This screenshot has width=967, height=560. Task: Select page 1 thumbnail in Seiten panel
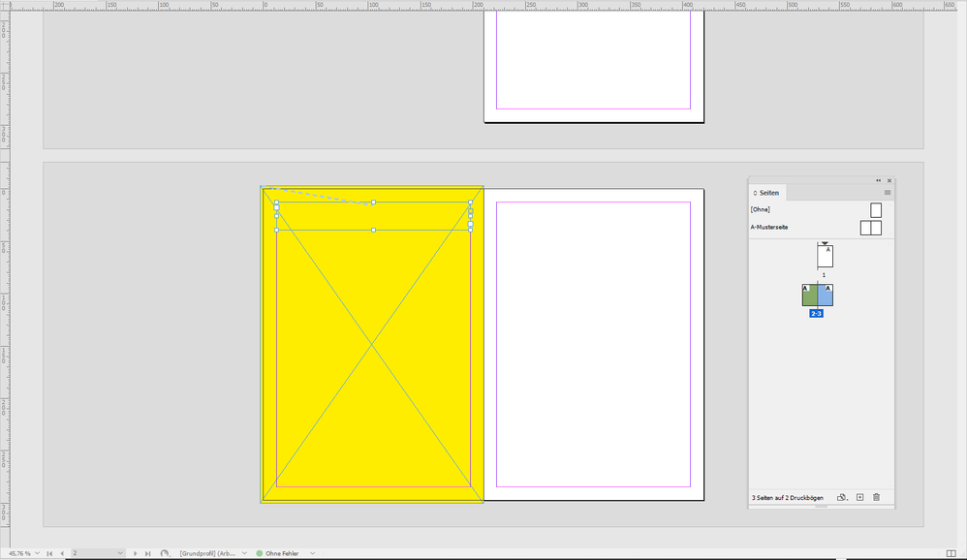(x=826, y=257)
